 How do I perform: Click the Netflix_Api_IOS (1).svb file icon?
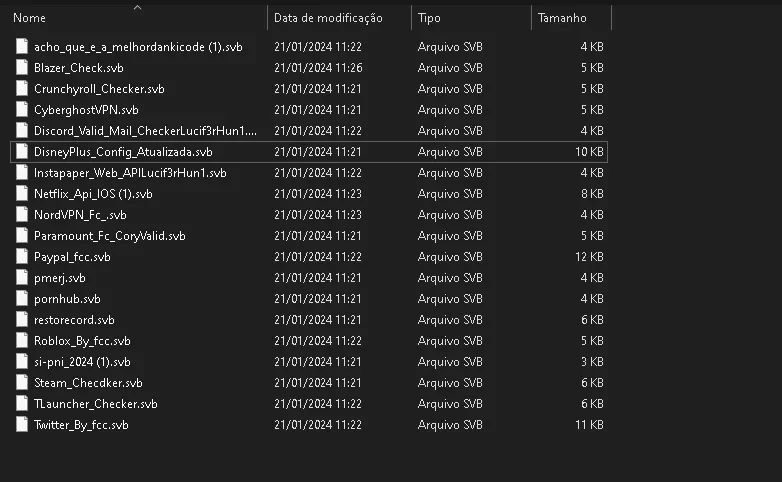pyautogui.click(x=22, y=194)
